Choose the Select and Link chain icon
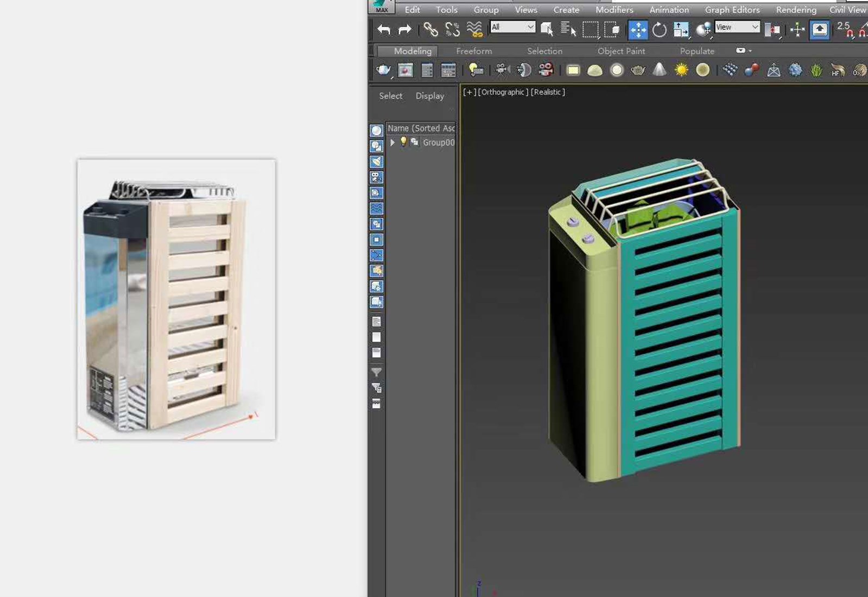This screenshot has width=868, height=597. [x=430, y=29]
